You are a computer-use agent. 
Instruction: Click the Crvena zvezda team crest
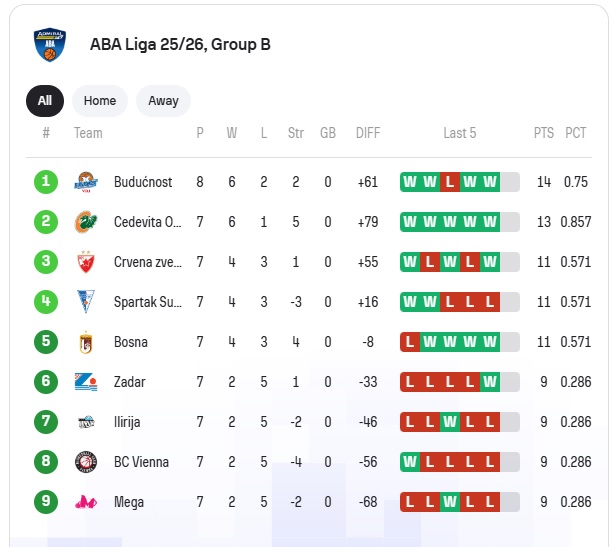[x=86, y=262]
